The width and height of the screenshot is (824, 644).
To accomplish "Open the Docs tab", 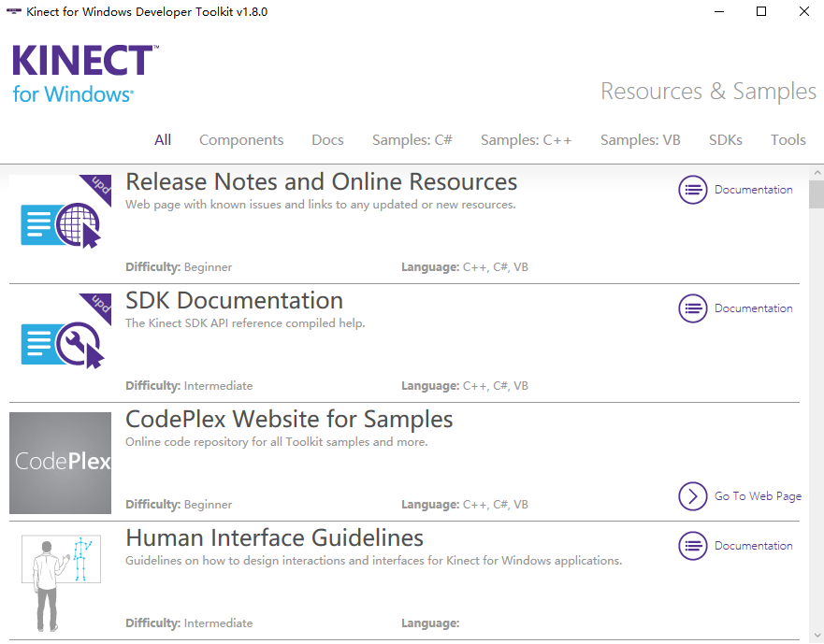I will tap(327, 140).
